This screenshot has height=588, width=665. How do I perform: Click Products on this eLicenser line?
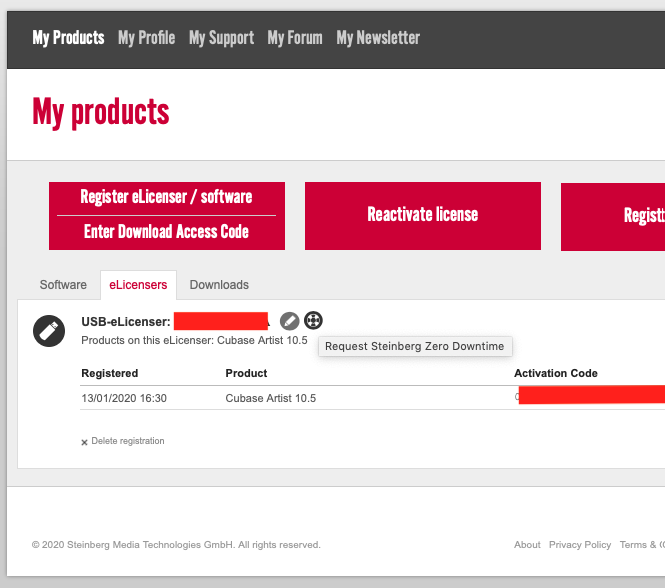194,340
